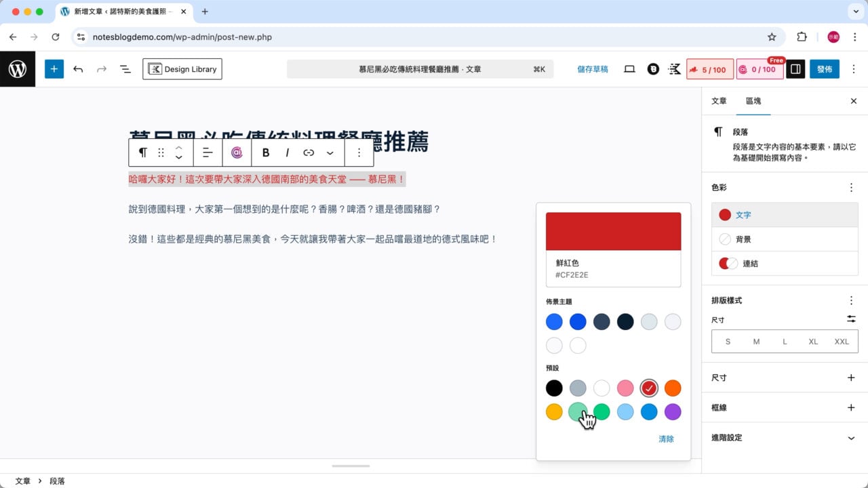The width and height of the screenshot is (868, 488).
Task: Select the orange preset color swatch
Action: coord(673,388)
